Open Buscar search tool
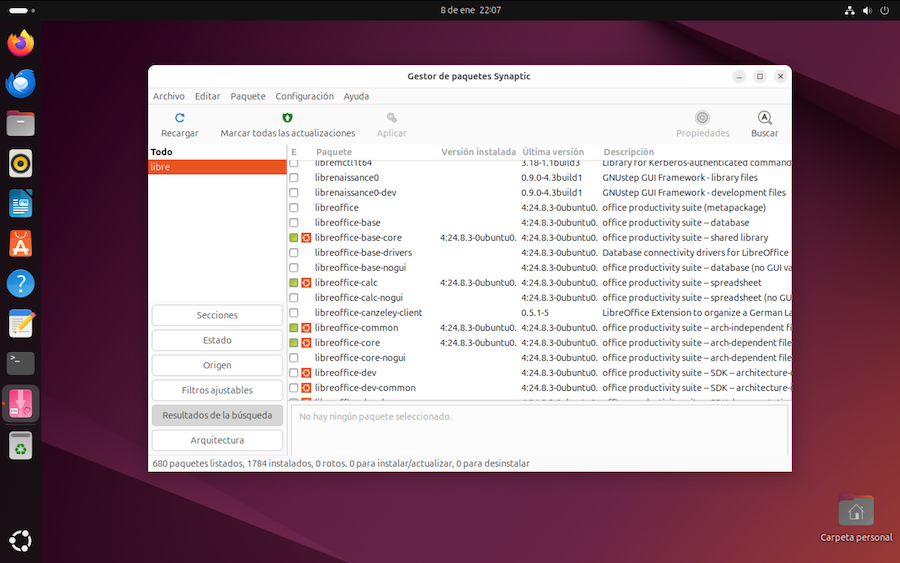Screen dimensions: 900x563 click(764, 118)
